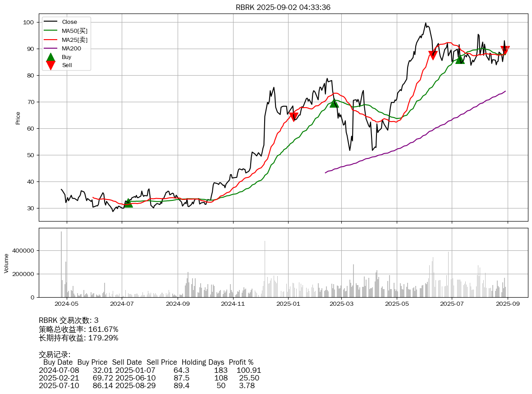Click the Volume y-axis label

(6, 263)
